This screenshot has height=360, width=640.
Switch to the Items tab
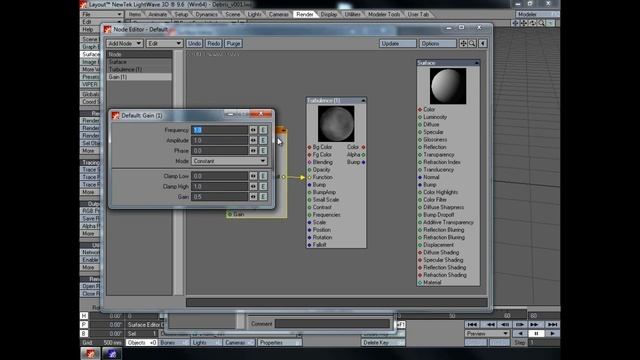[135, 14]
